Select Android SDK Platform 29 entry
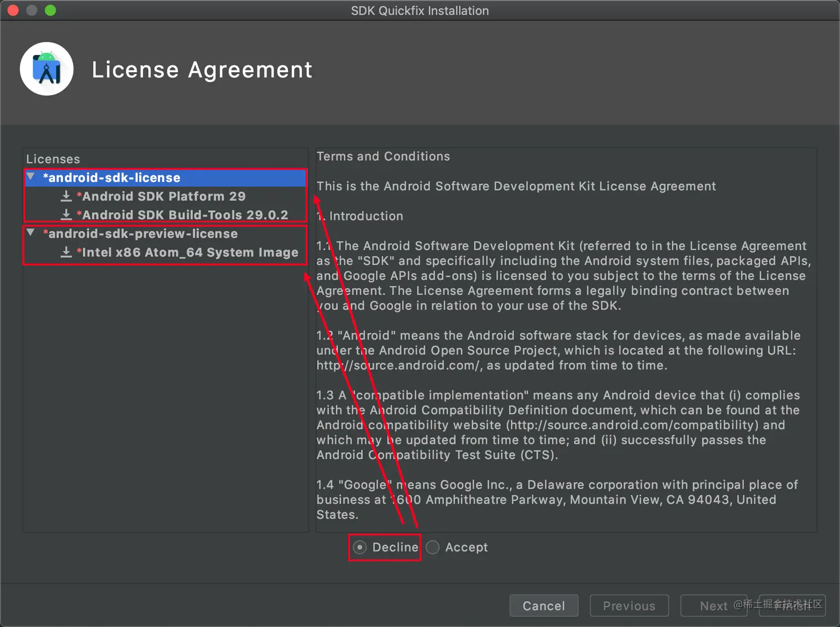 (161, 196)
